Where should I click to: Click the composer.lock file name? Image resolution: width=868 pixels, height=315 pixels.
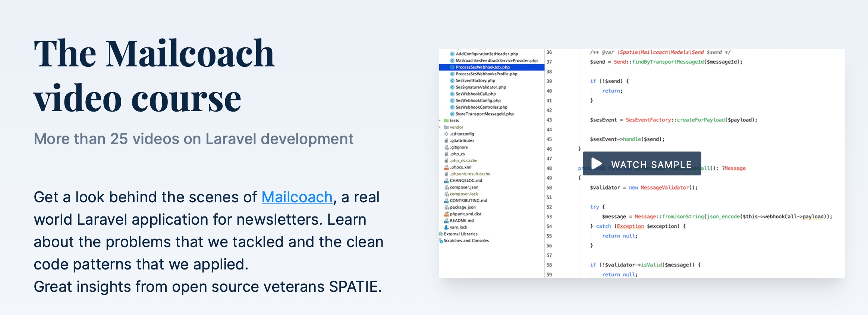(x=464, y=194)
